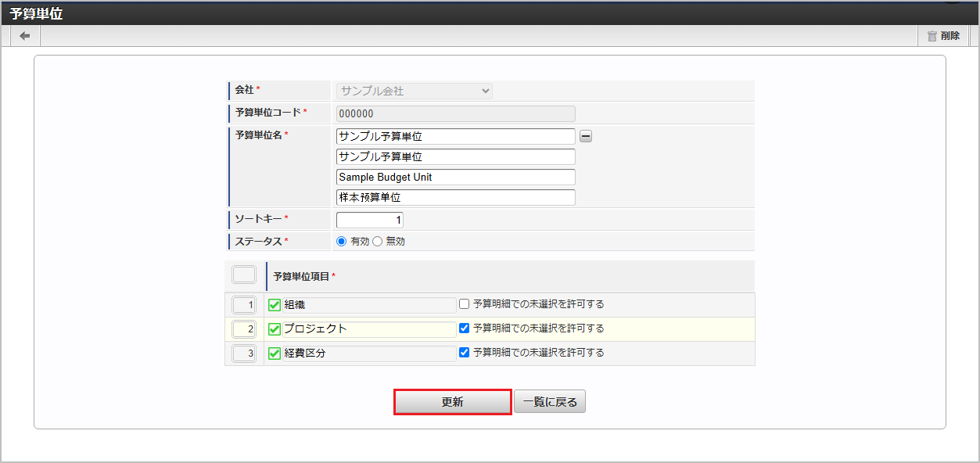Disable 未選択を許可する for 経費区分
Viewport: 980px width, 463px height.
[465, 353]
